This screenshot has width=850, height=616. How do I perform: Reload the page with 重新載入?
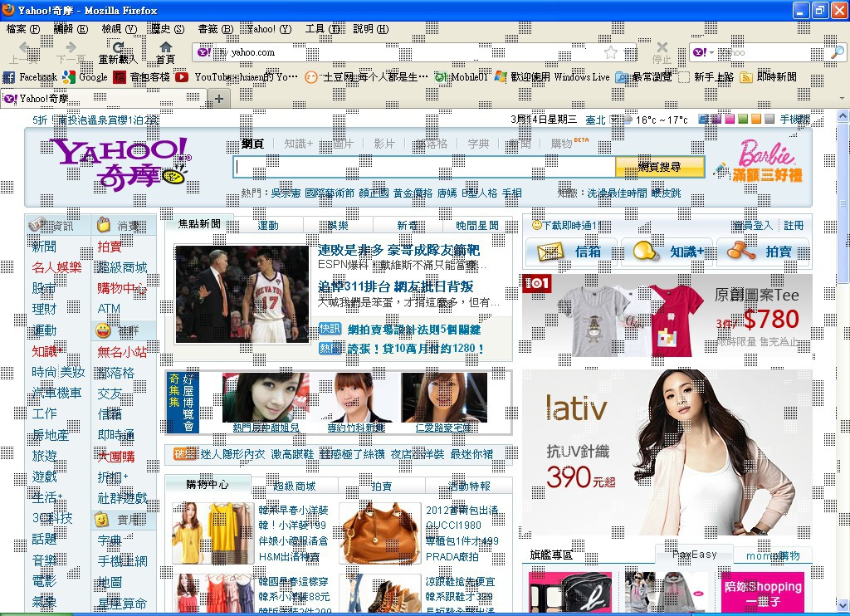118,52
